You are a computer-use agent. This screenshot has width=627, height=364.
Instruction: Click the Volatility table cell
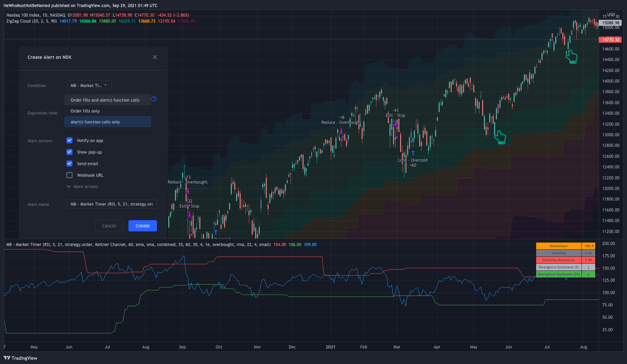[559, 253]
